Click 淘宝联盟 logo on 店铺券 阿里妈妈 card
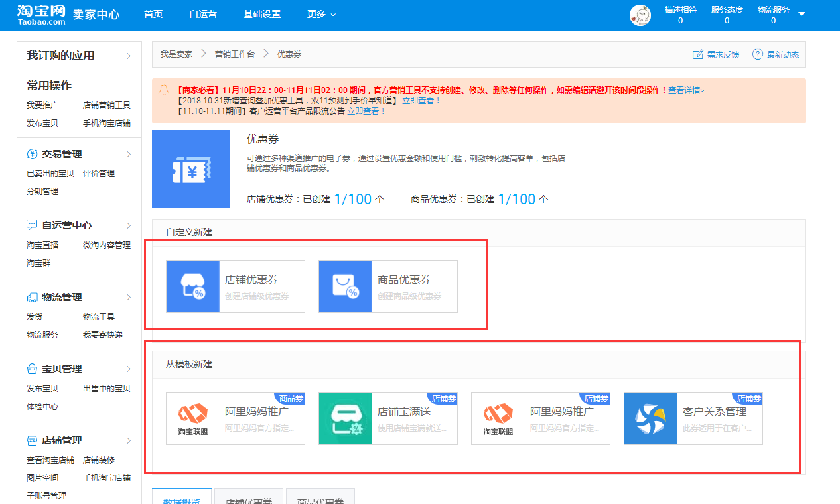Viewport: 840px width, 504px height. click(498, 418)
